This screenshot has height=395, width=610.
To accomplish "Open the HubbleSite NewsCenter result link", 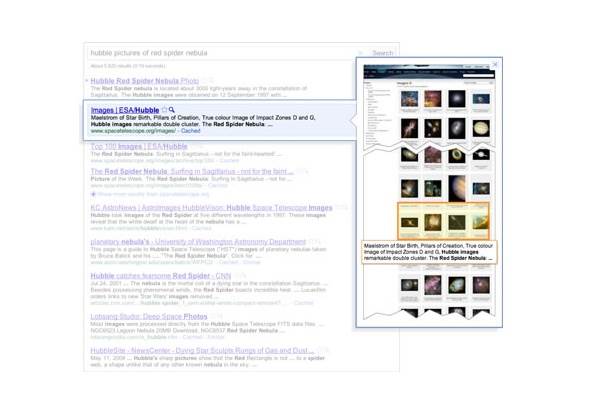I will tap(202, 350).
